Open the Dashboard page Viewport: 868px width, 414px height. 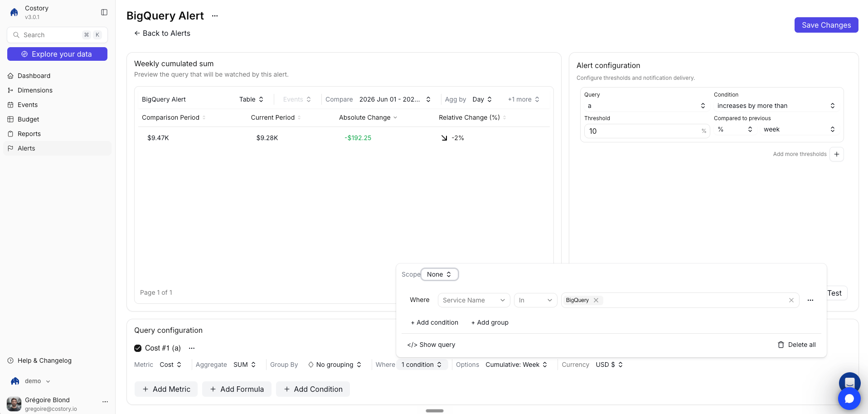[58, 76]
